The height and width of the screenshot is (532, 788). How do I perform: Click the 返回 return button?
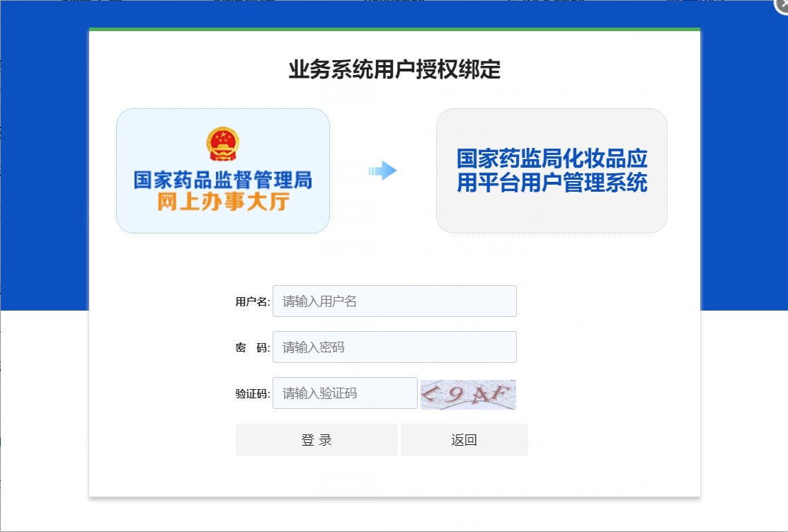click(x=464, y=439)
